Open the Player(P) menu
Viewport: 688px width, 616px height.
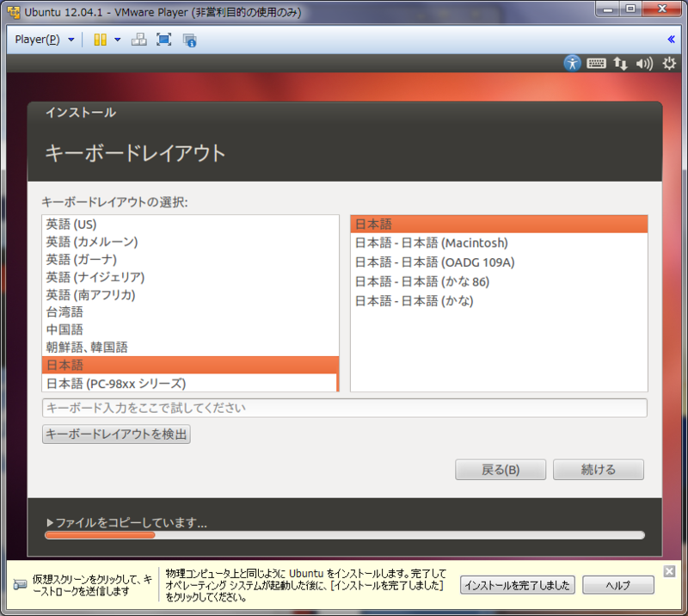tap(39, 39)
